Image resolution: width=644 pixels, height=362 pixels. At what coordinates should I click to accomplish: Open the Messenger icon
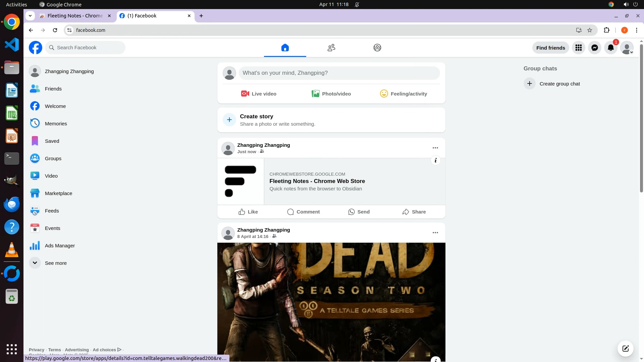pyautogui.click(x=594, y=48)
